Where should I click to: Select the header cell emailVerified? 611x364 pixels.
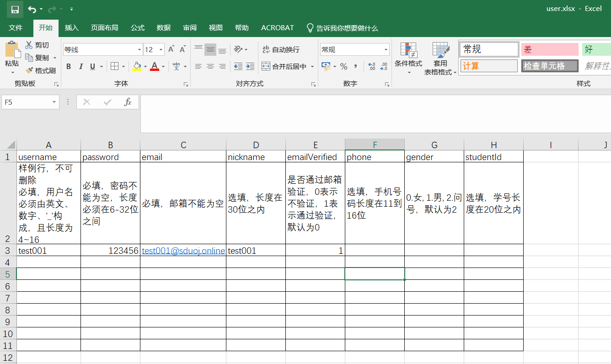click(x=316, y=157)
